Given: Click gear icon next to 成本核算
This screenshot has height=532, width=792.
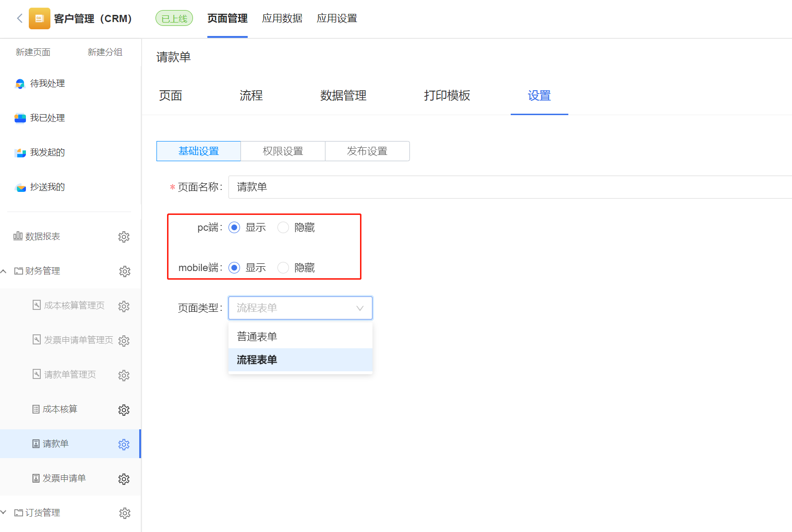Looking at the screenshot, I should (x=124, y=410).
